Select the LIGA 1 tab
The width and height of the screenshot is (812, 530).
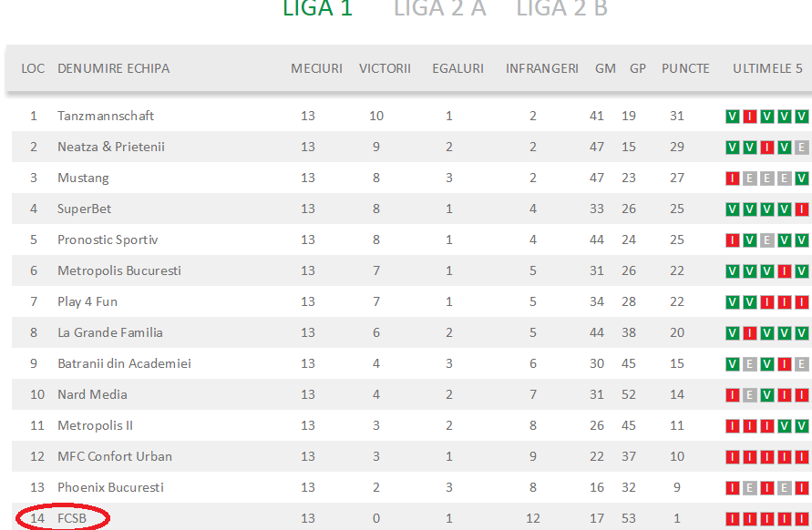[317, 9]
